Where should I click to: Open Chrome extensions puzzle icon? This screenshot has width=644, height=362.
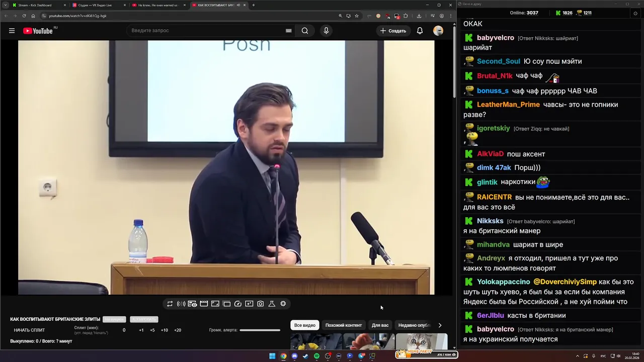point(406,16)
